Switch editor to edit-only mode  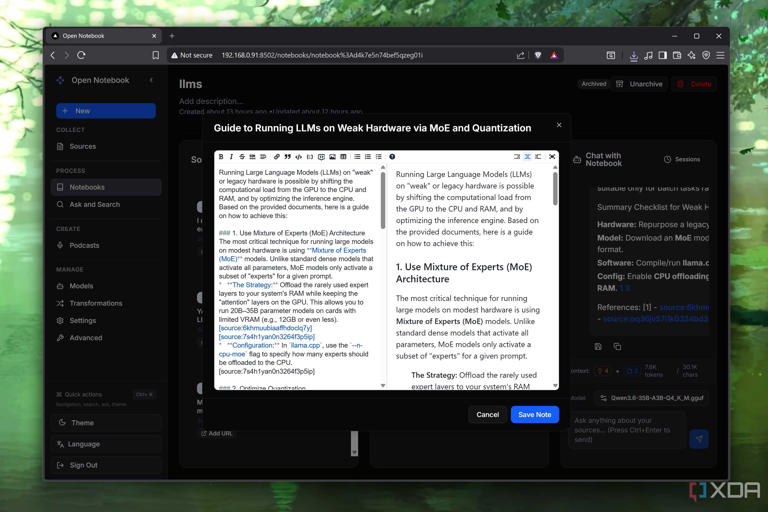[517, 157]
